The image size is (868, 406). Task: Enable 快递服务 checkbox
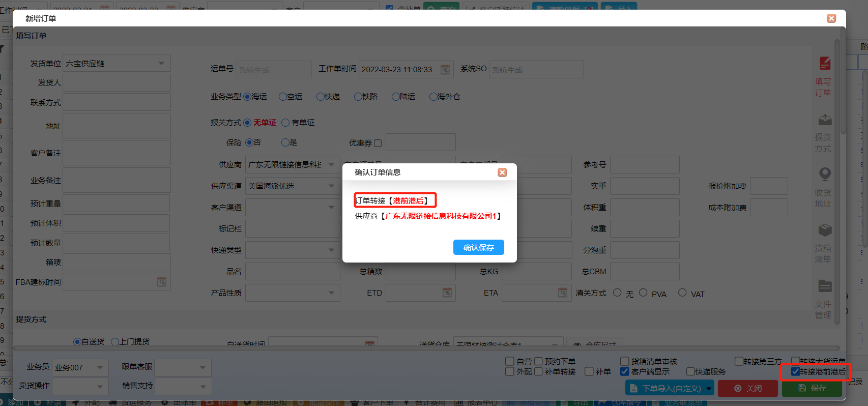pyautogui.click(x=690, y=371)
